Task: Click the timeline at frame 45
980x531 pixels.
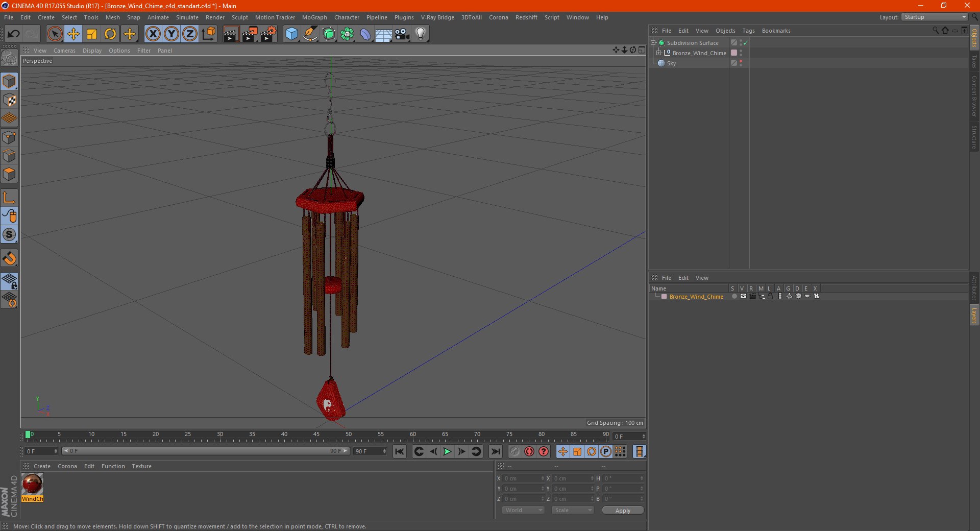Action: (x=316, y=436)
